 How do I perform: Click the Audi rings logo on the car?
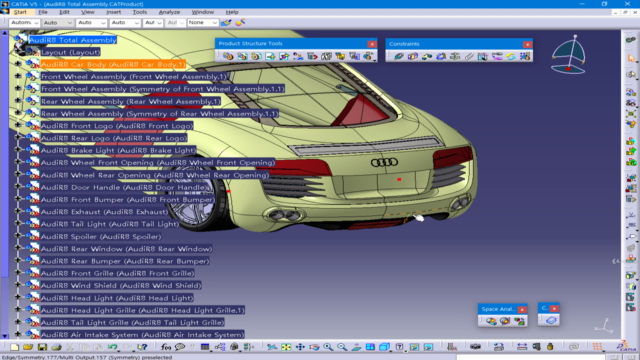384,163
